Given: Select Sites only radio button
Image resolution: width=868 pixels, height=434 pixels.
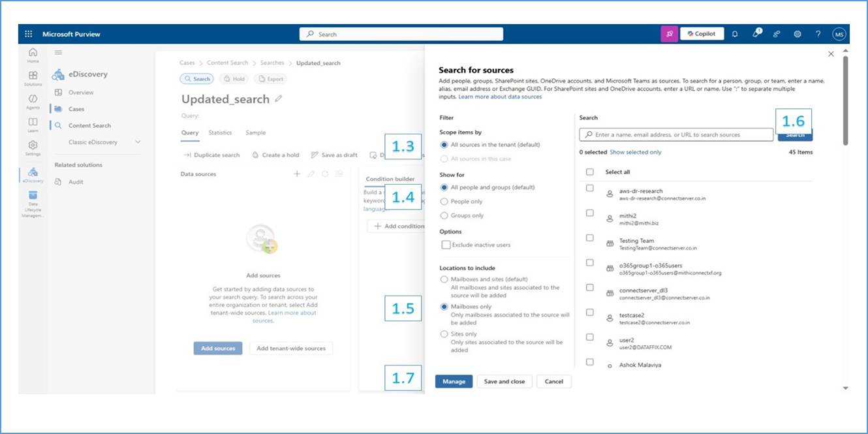Looking at the screenshot, I should (444, 334).
